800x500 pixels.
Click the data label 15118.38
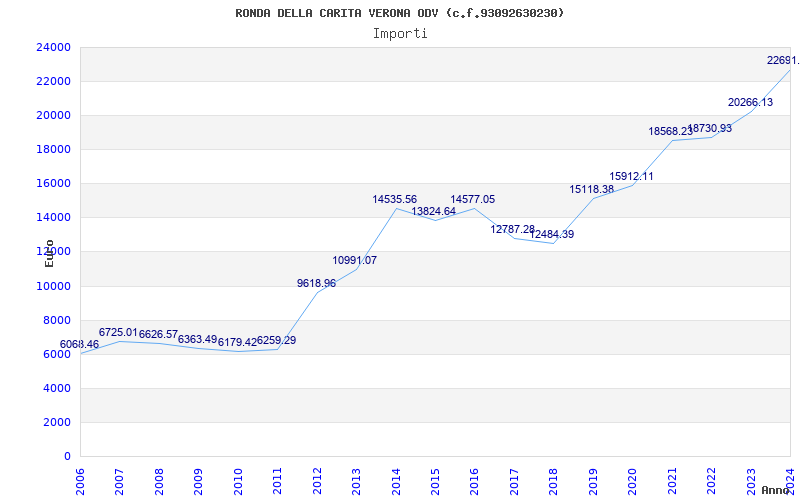[592, 189]
